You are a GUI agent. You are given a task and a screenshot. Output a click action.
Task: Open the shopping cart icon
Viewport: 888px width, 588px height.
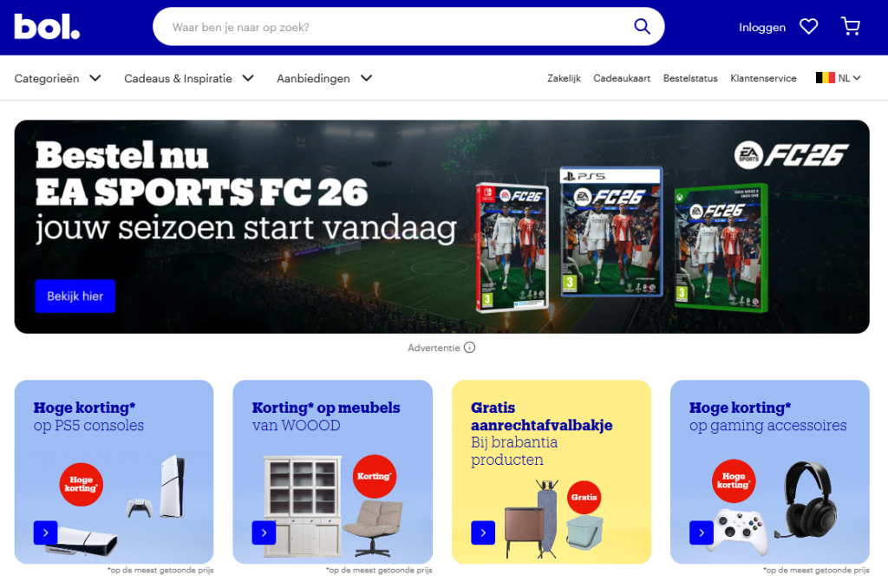coord(850,27)
